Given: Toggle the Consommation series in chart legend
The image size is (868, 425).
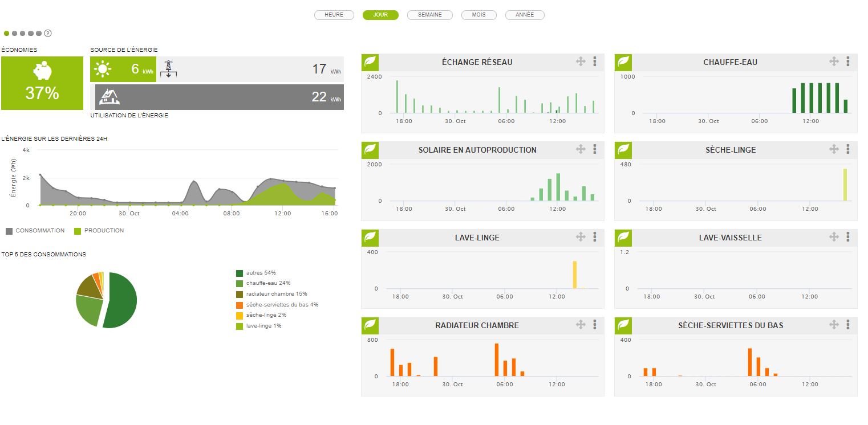Looking at the screenshot, I should pos(10,231).
